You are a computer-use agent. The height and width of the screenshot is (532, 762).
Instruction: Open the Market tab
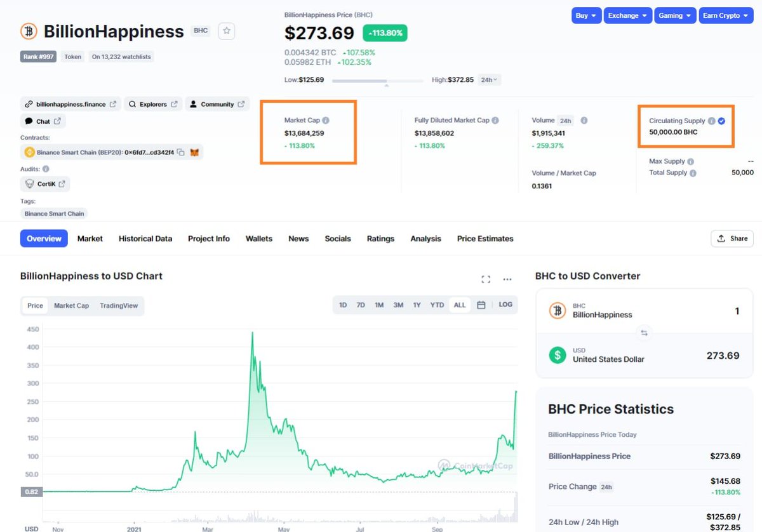[90, 239]
